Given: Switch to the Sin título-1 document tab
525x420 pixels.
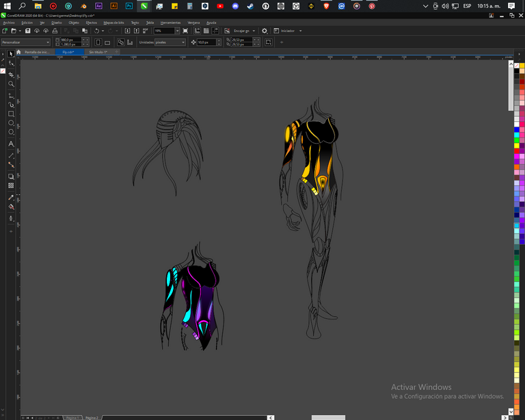Looking at the screenshot, I should (x=98, y=52).
